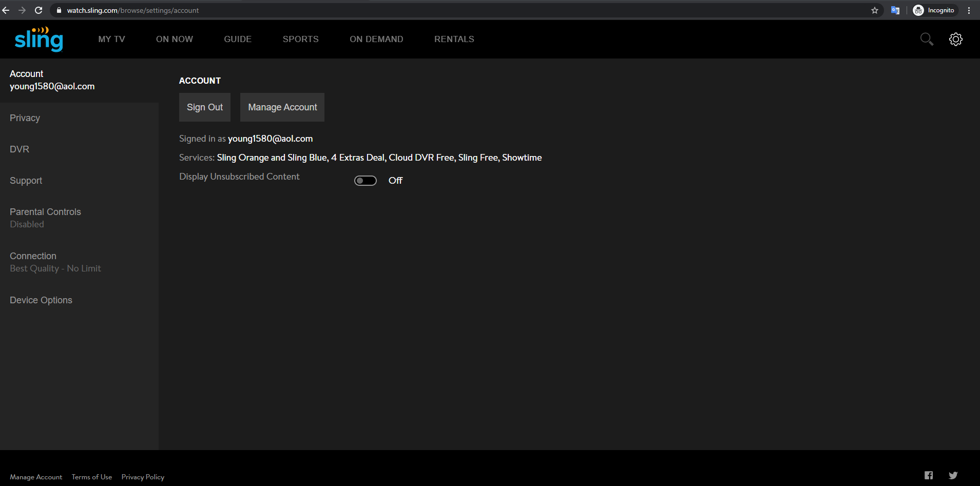Click footer Manage Account link

click(36, 477)
